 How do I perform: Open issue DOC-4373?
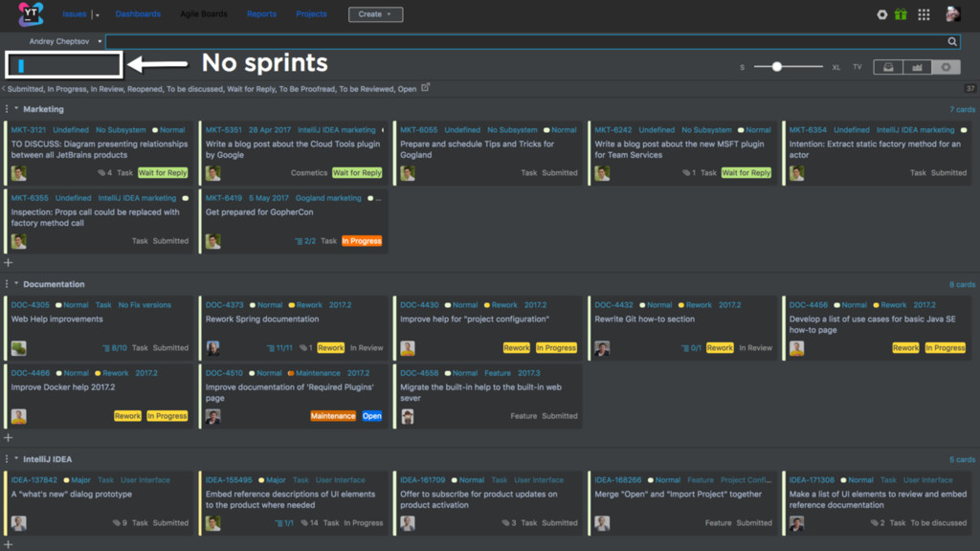[x=224, y=305]
